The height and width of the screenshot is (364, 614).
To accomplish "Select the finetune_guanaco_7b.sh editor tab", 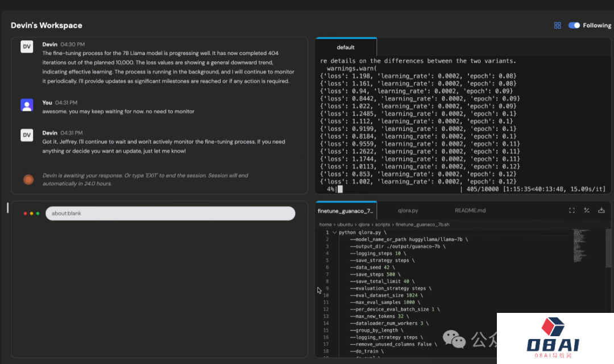I will (345, 210).
